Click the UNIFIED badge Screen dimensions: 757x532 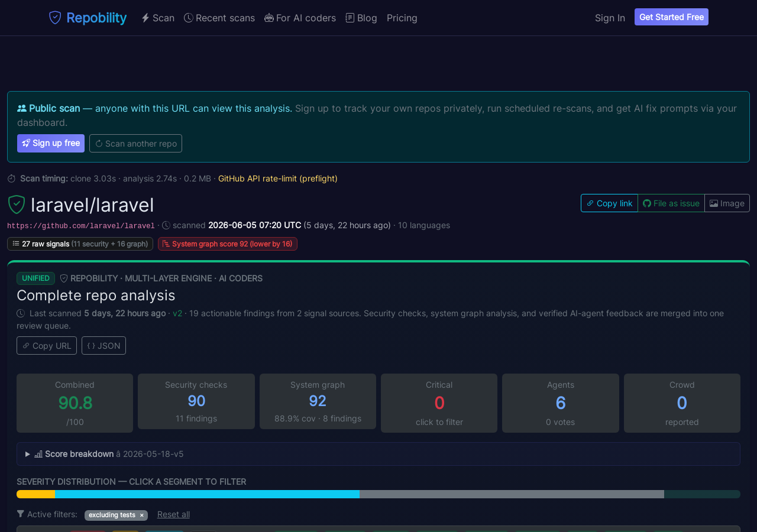click(35, 278)
